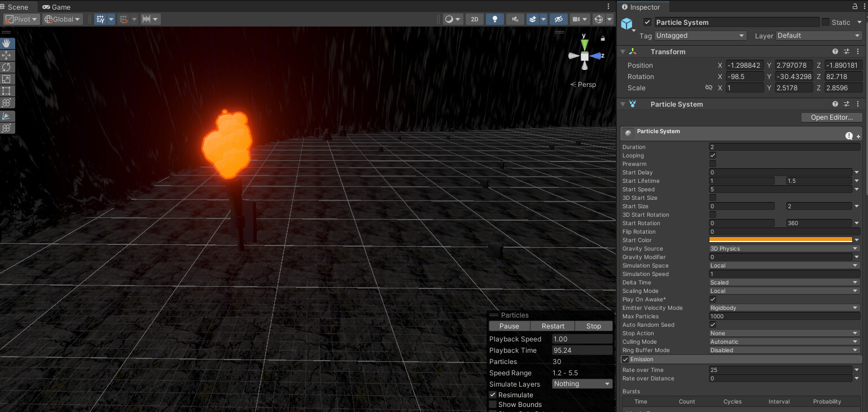Screen dimensions: 868x412
Task: Restart the particle playback
Action: pos(552,326)
